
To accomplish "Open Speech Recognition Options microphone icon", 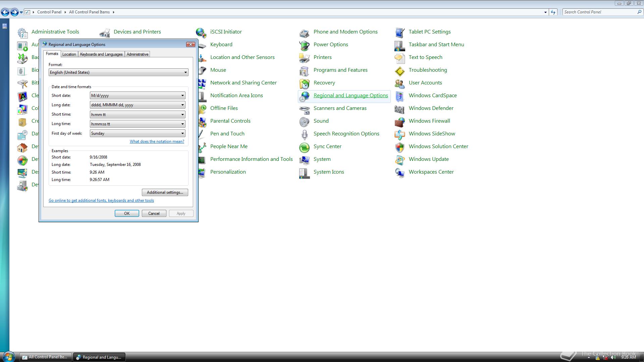I will coord(305,134).
